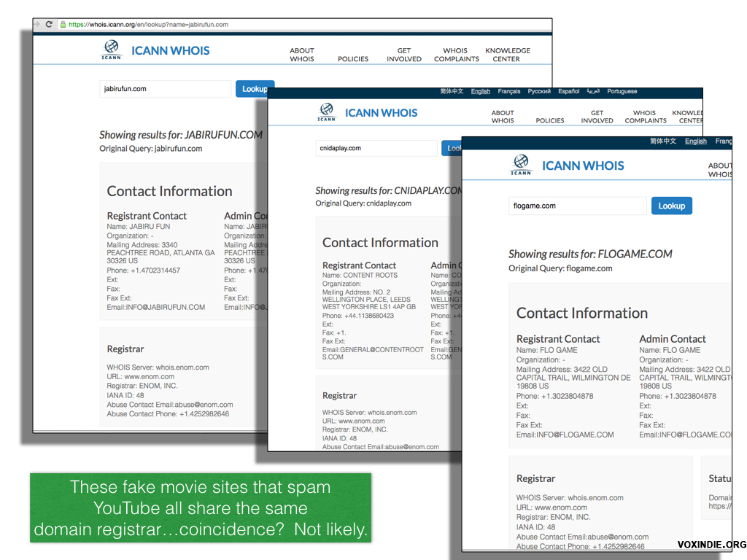This screenshot has width=747, height=560.
Task: Open ABOUT WHOIS in flogame window
Action: point(720,170)
